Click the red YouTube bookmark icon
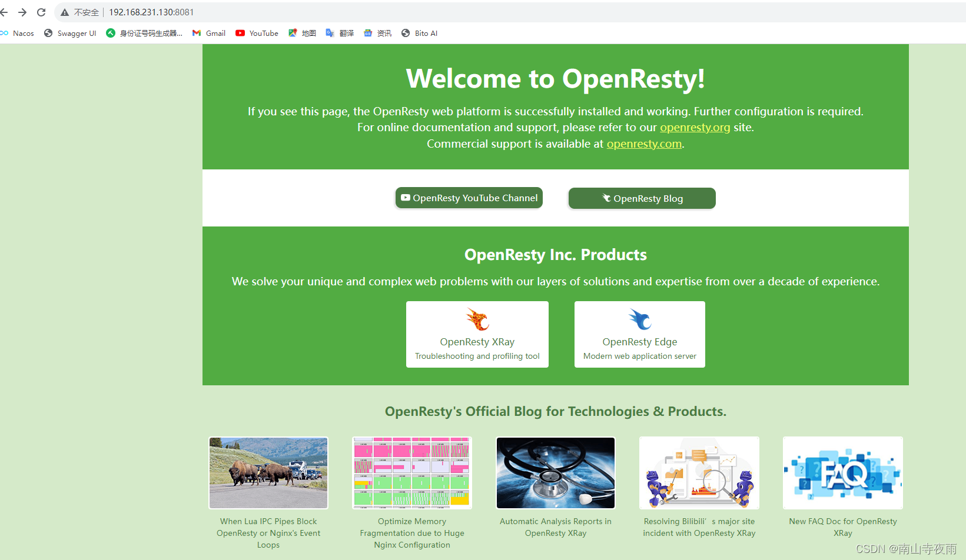This screenshot has width=966, height=560. [240, 33]
